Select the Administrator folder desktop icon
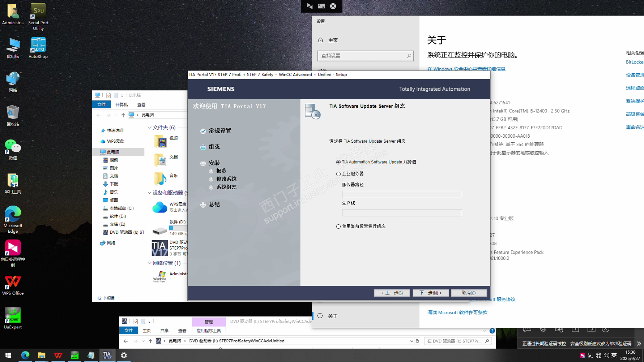This screenshot has width=644, height=362. 13,14
